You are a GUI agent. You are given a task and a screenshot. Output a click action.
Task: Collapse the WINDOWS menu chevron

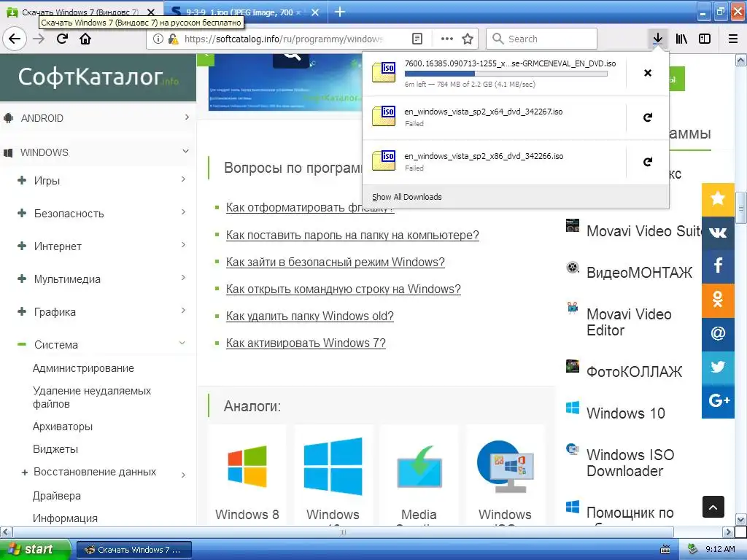coord(186,152)
